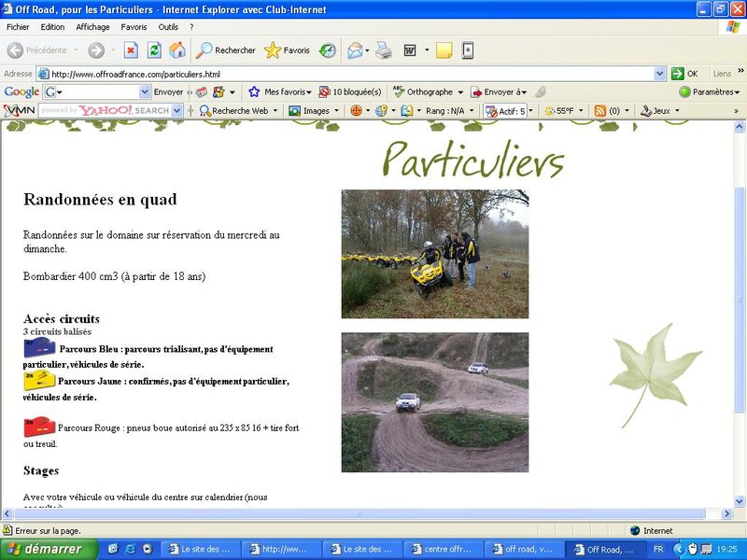This screenshot has height=560, width=747.
Task: Open the ? help menu
Action: [191, 27]
